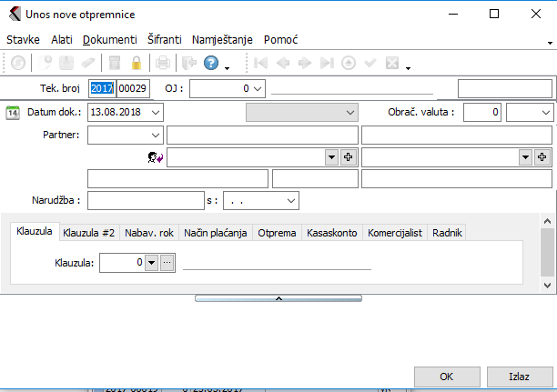
Task: Click the plus button after left partner combo
Action: tap(348, 157)
